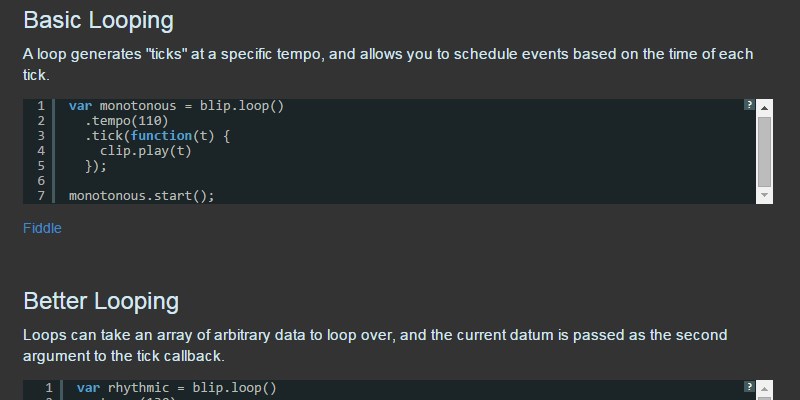800x400 pixels.
Task: Click line number 4 beside clip.play(t)
Action: [41, 151]
